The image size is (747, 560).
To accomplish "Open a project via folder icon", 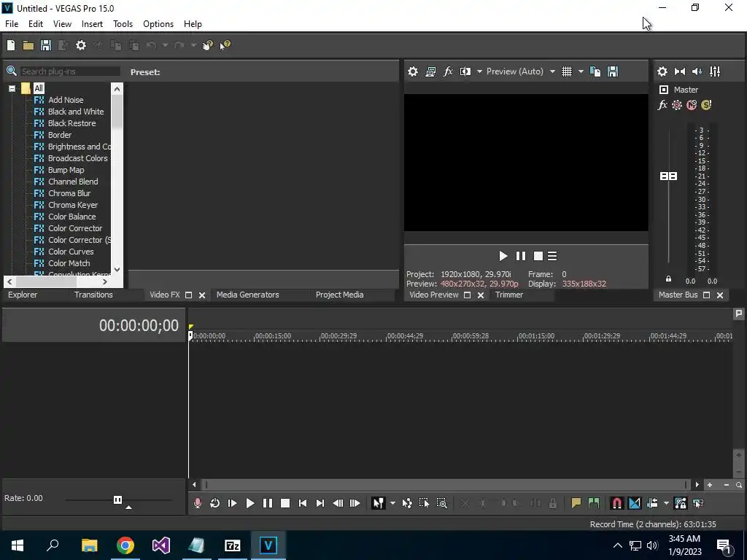I will [28, 45].
